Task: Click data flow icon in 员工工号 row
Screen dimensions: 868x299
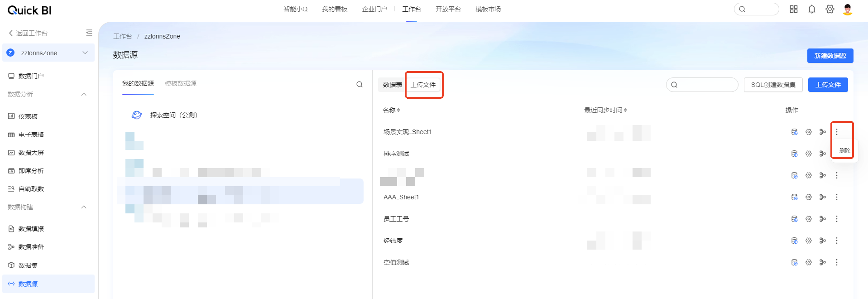Action: pos(822,219)
